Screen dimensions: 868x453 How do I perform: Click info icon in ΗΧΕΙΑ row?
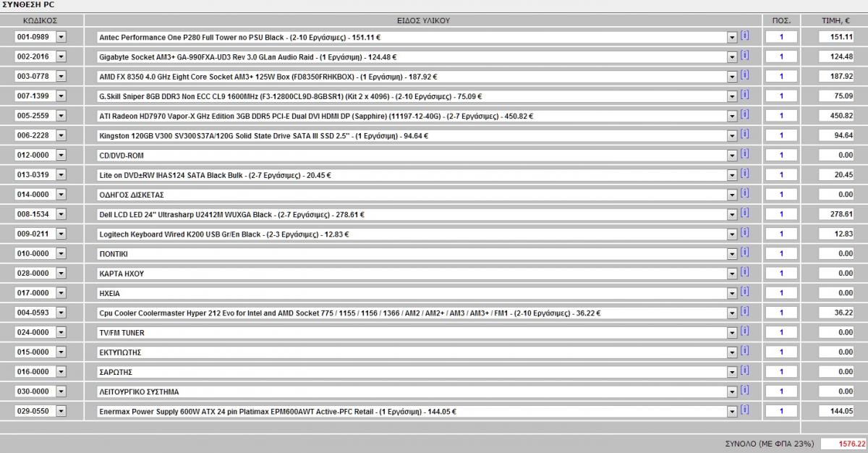click(744, 291)
